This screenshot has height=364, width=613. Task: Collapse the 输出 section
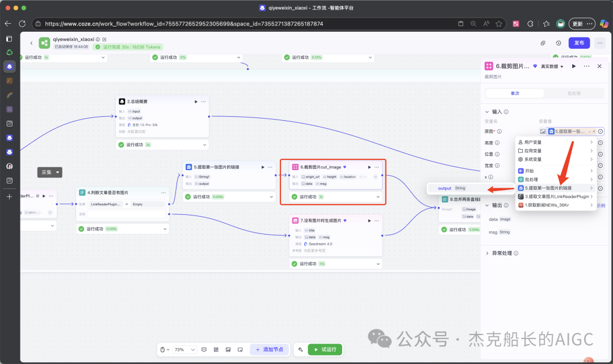coord(487,205)
